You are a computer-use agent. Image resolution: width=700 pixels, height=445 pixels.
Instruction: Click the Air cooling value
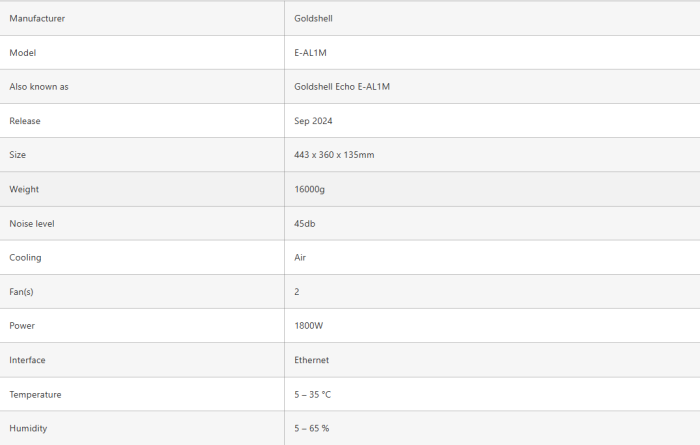300,257
